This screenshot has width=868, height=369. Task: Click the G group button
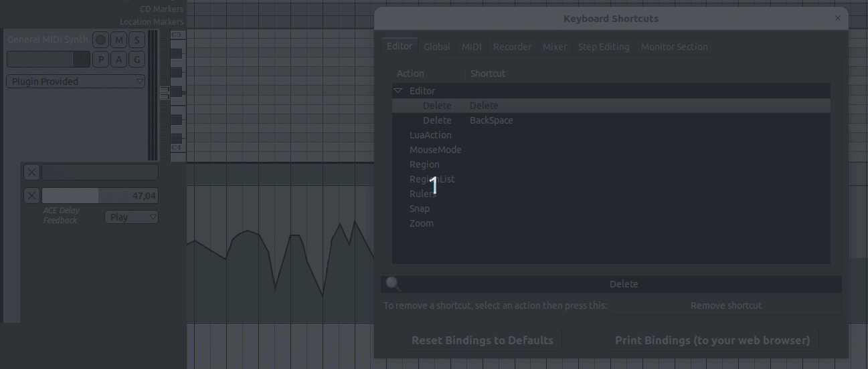pos(137,59)
